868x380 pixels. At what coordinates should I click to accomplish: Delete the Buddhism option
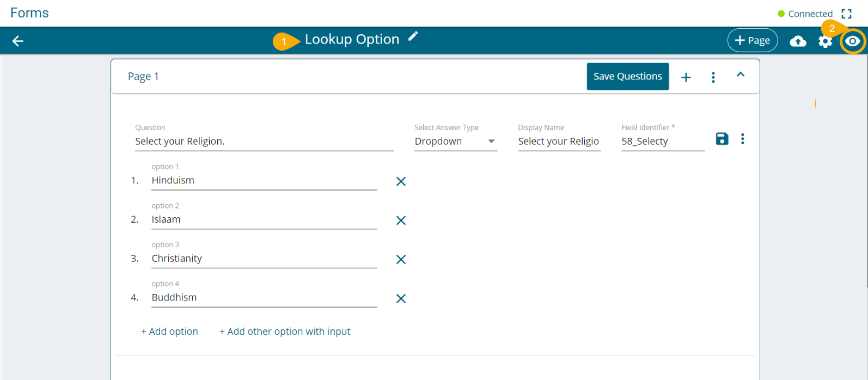[x=401, y=298]
